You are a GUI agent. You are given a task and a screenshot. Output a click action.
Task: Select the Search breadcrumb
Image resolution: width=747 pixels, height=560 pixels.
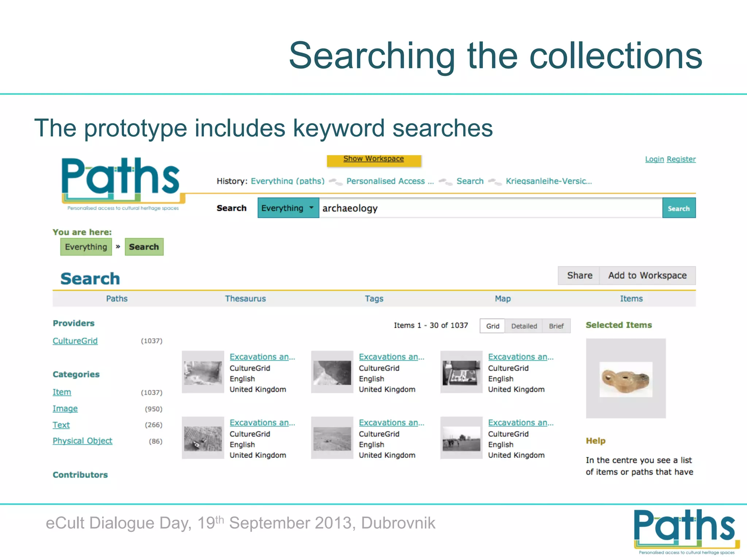[144, 247]
